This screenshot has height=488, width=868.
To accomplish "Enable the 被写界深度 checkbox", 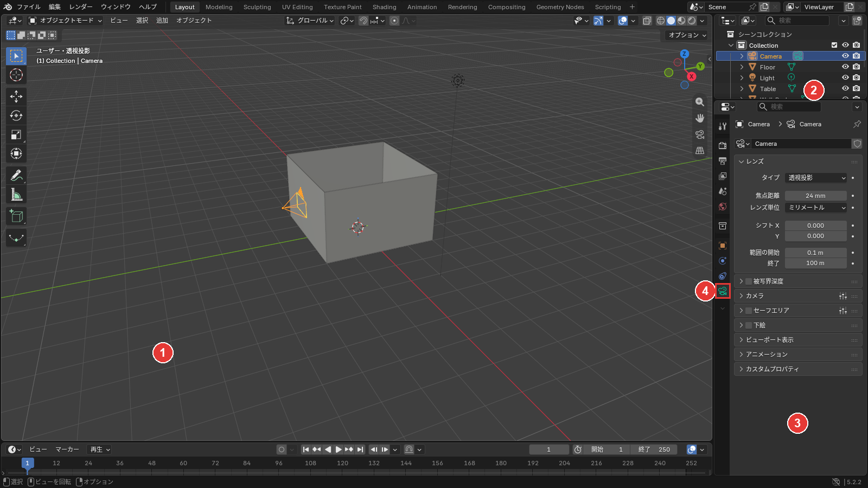I will (749, 281).
